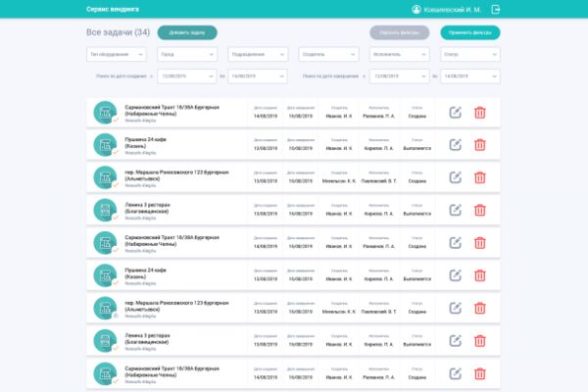The height and width of the screenshot is (392, 588).
Task: Edit the second Пушкина 24 кафе task
Action: click(x=456, y=275)
